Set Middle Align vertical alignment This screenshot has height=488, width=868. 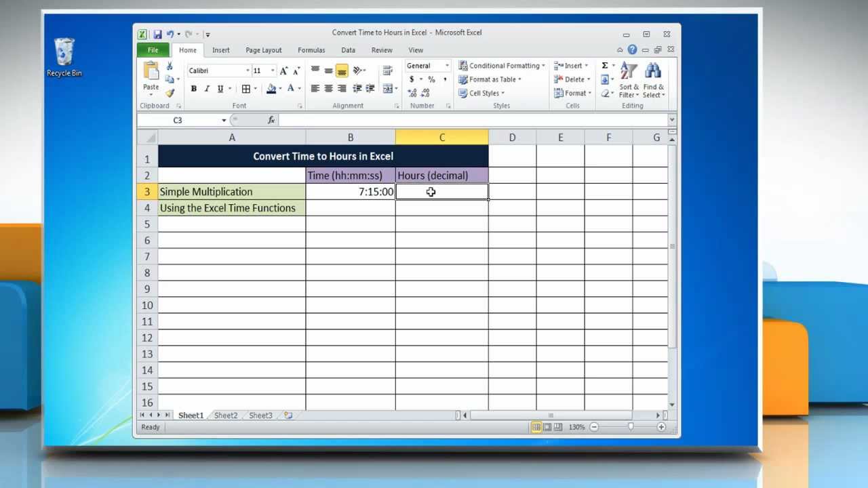[328, 70]
